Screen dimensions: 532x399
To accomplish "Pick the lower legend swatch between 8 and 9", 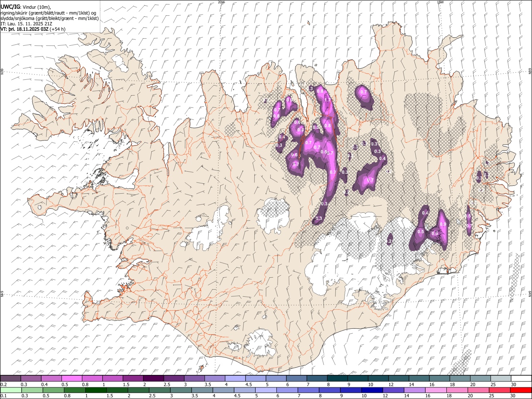I will click(x=330, y=390).
